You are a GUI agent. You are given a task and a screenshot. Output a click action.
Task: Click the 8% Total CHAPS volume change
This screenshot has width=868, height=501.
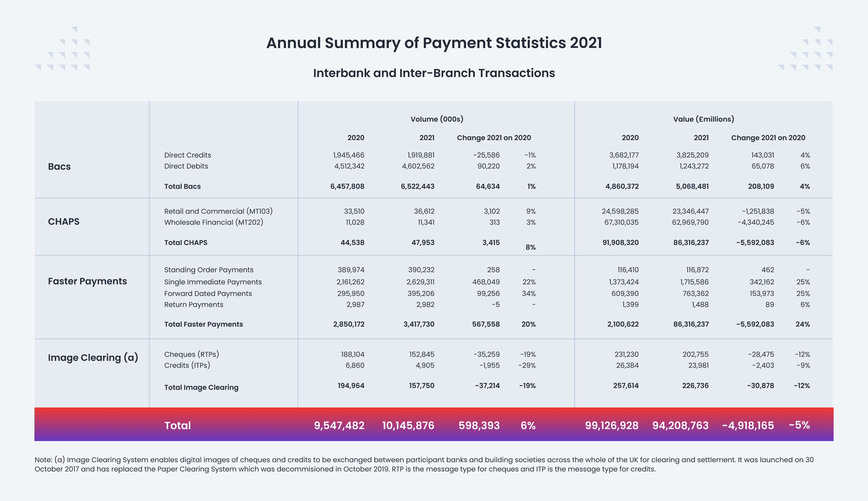[530, 247]
